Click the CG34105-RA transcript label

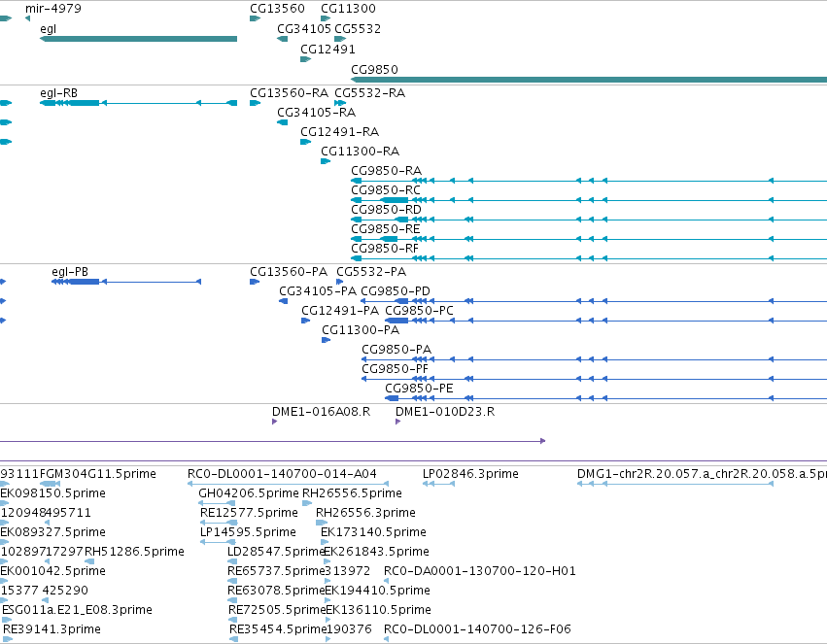coord(317,113)
